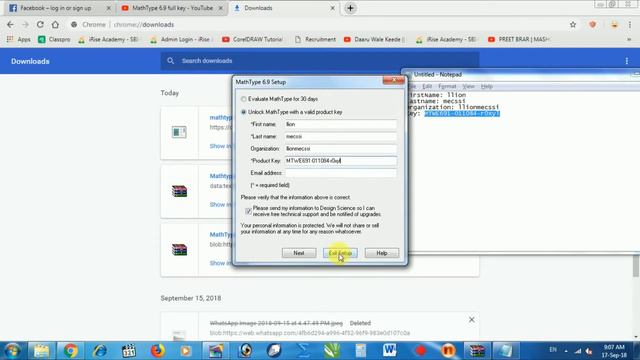Open Daaru Wale Keede bookmark
Image resolution: width=640 pixels, height=360 pixels.
point(374,40)
